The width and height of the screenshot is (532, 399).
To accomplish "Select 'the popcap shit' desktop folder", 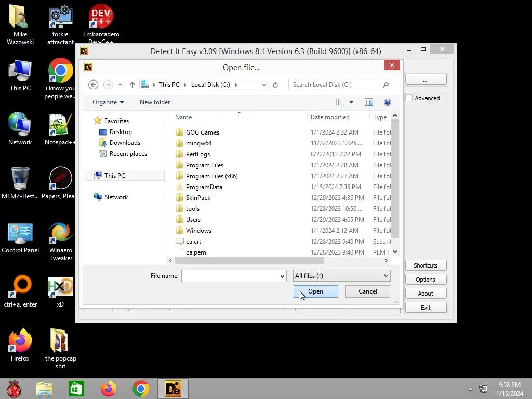I will click(60, 348).
